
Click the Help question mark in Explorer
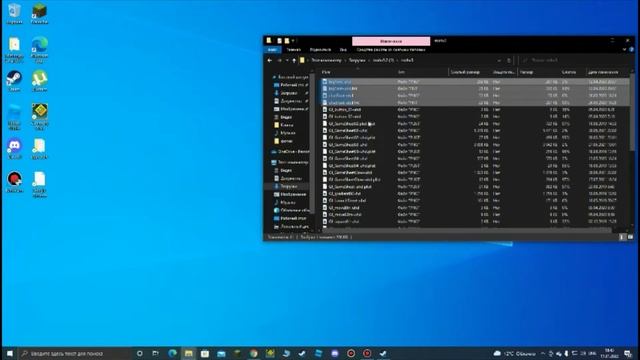(631, 49)
